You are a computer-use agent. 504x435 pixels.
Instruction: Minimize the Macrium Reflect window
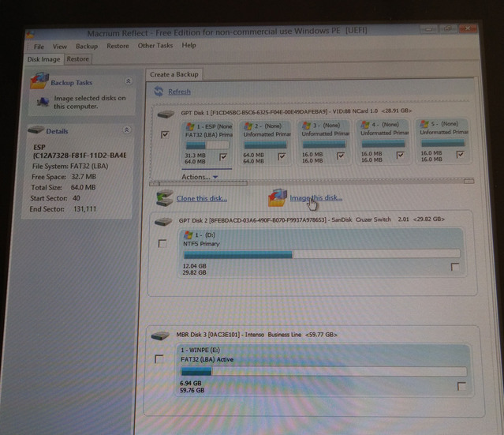(428, 29)
